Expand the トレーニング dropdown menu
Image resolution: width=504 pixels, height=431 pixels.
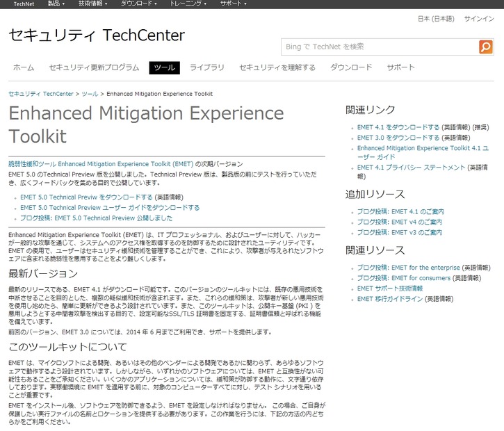(188, 4)
